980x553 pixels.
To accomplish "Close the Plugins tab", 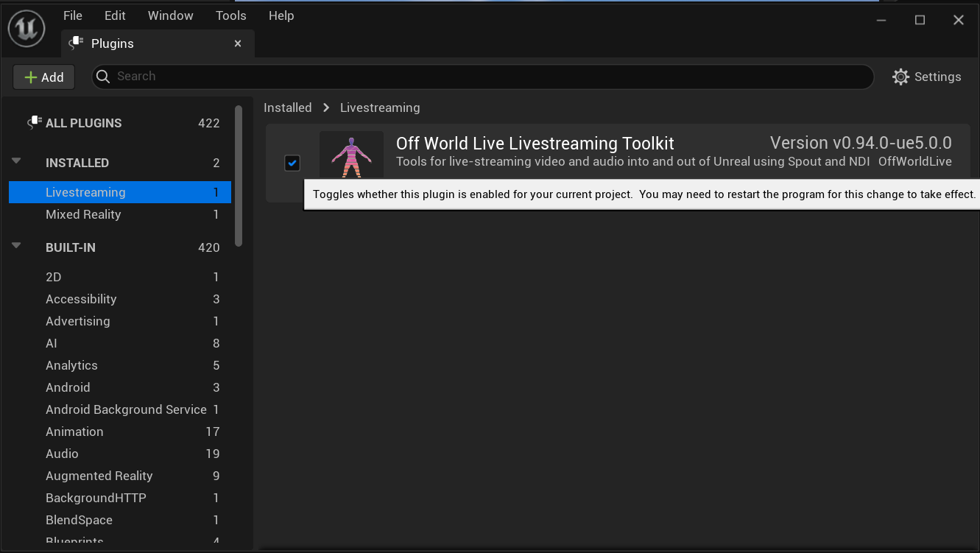I will [x=238, y=44].
